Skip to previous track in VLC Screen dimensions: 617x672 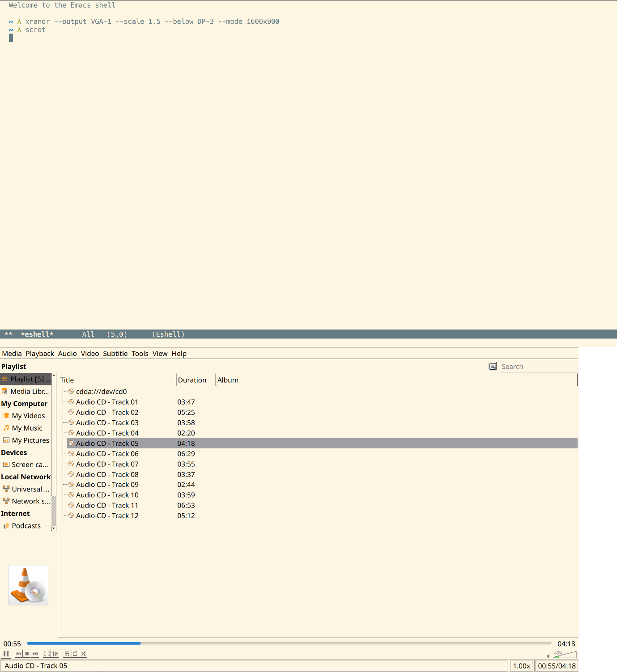[x=19, y=654]
